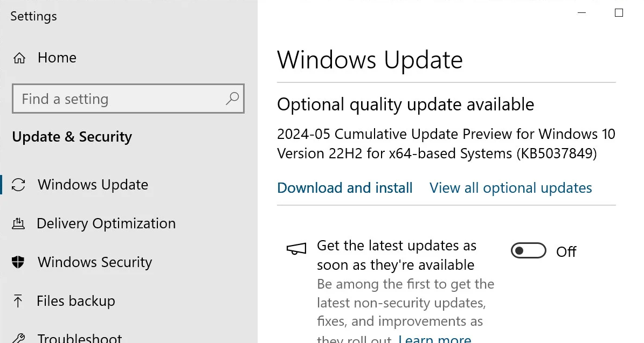Screen dimensions: 644x343
Task: Open the Files backup label in sidebar
Action: click(x=76, y=301)
